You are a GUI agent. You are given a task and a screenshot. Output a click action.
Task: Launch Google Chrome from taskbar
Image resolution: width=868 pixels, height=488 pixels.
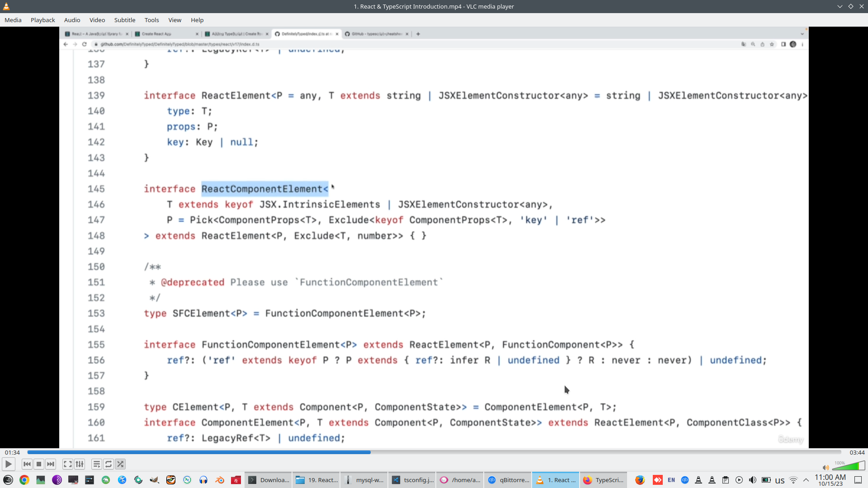[x=24, y=480]
